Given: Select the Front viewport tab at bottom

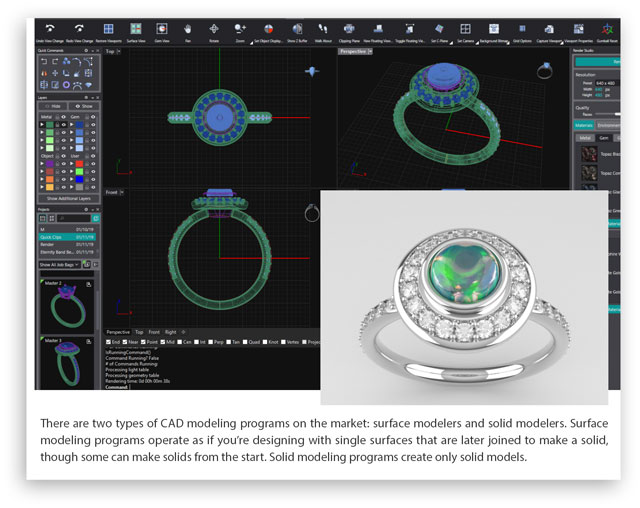Looking at the screenshot, I should 154,332.
